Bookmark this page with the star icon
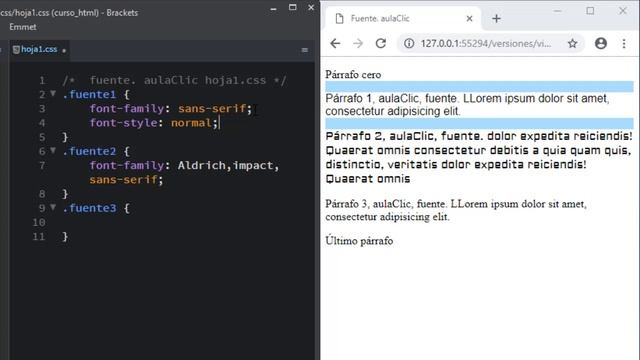The width and height of the screenshot is (640, 360). point(573,43)
